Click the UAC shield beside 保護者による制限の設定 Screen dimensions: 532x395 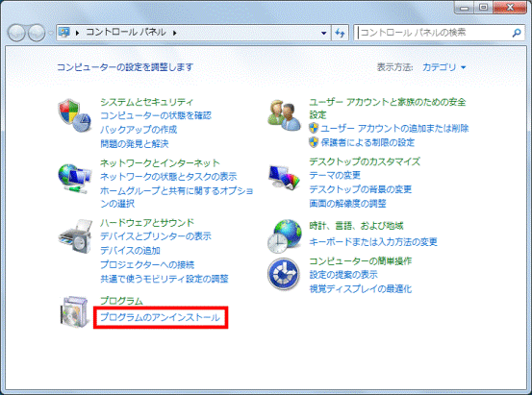(314, 142)
